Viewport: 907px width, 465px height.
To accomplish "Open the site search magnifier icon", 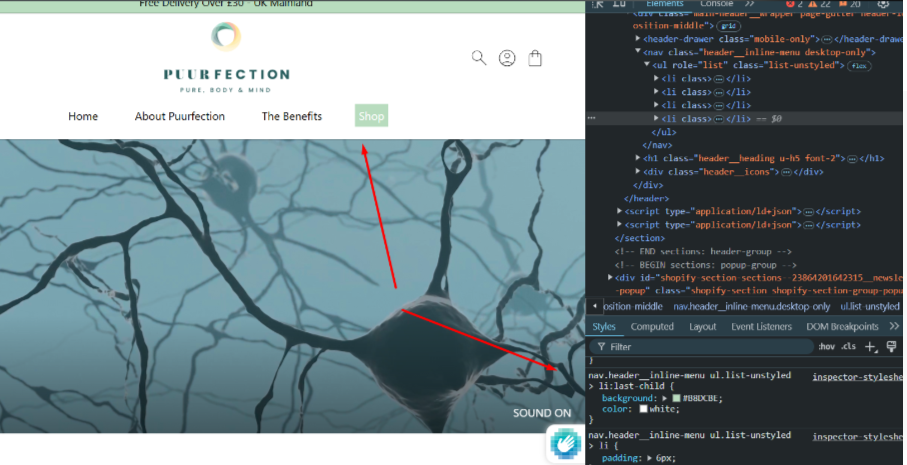I will tap(479, 58).
